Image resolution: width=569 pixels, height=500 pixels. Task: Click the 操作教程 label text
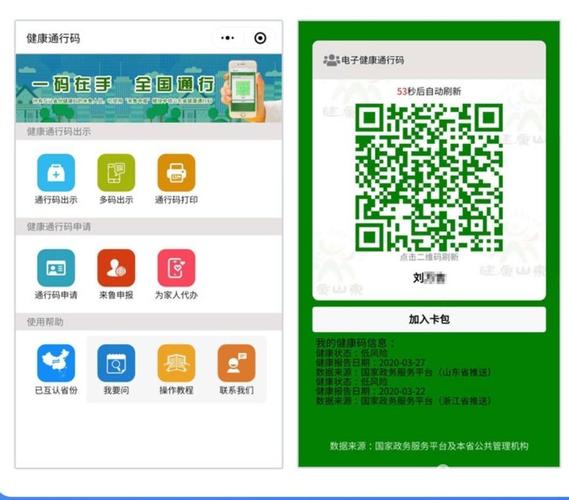pos(176,390)
